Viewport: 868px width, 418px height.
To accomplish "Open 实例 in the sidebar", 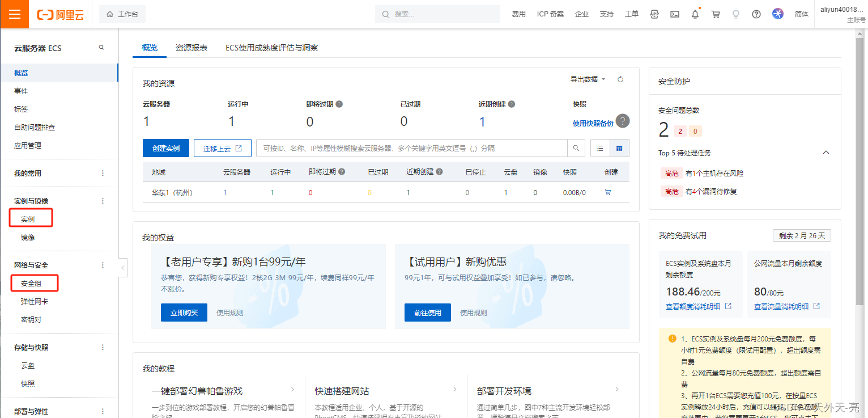I will tap(28, 219).
